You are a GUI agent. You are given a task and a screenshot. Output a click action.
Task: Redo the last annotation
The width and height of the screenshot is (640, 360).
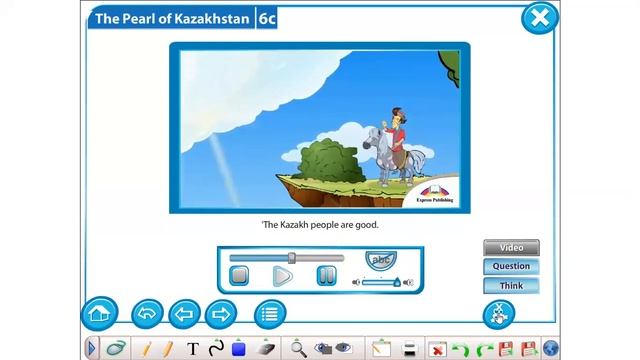tap(484, 350)
